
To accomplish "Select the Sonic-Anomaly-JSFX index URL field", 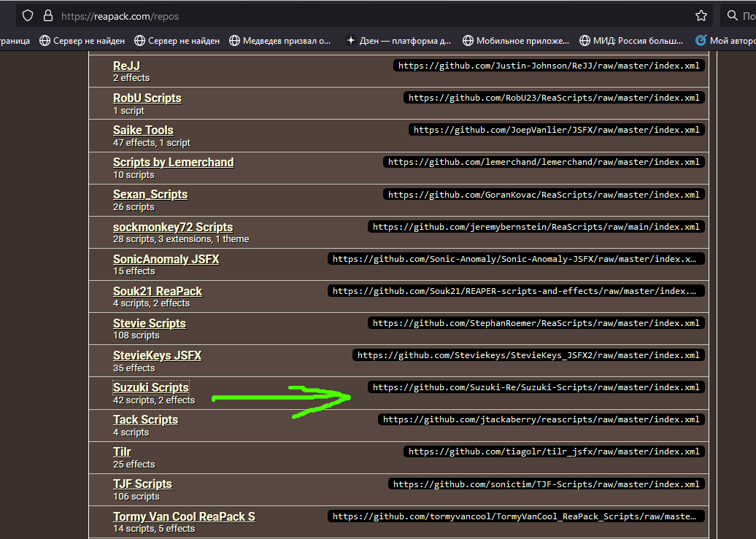I will pos(516,259).
